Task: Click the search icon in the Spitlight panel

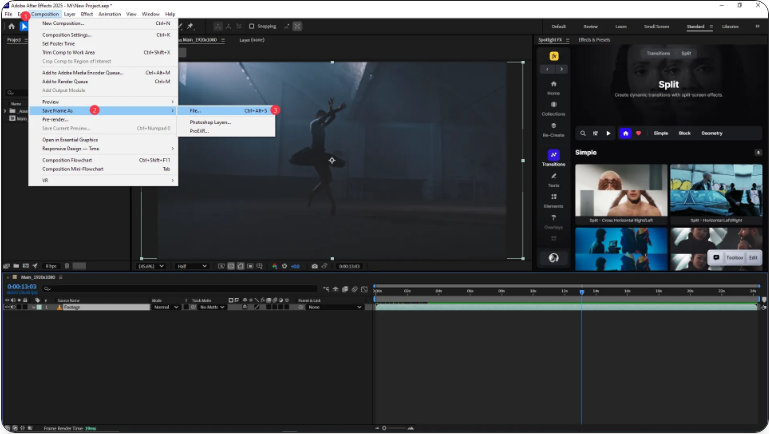Action: tap(583, 132)
